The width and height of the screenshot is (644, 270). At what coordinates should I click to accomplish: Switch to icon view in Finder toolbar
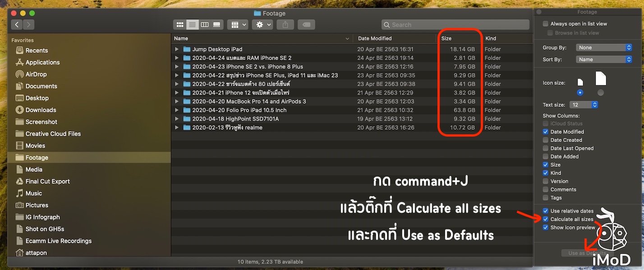180,25
